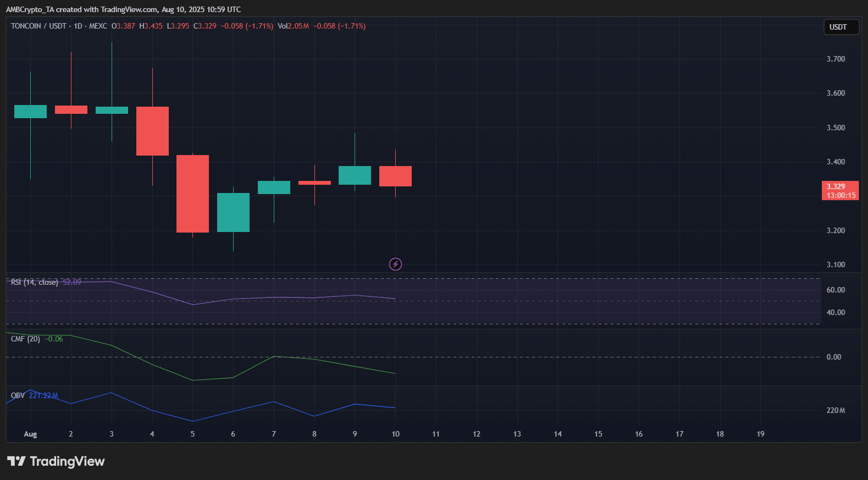Click the OBV indicator label
The height and width of the screenshot is (480, 868).
click(18, 395)
